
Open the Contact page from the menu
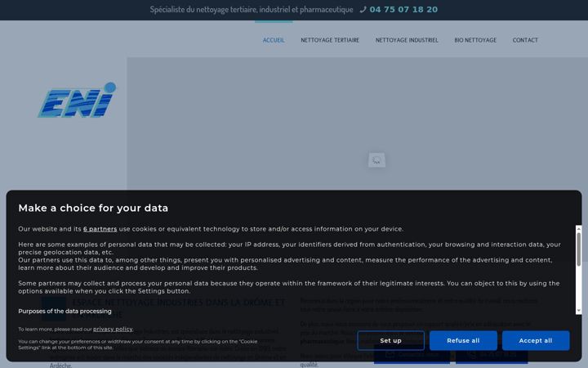click(525, 40)
